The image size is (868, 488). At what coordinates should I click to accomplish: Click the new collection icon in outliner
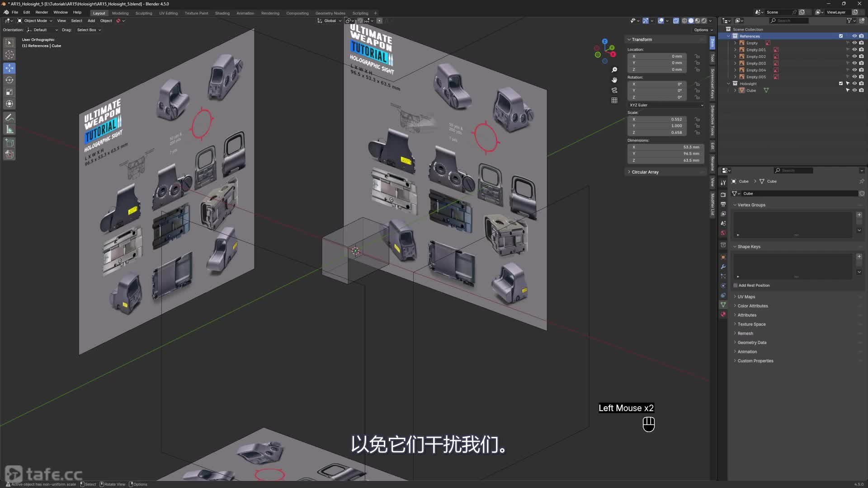coord(862,20)
